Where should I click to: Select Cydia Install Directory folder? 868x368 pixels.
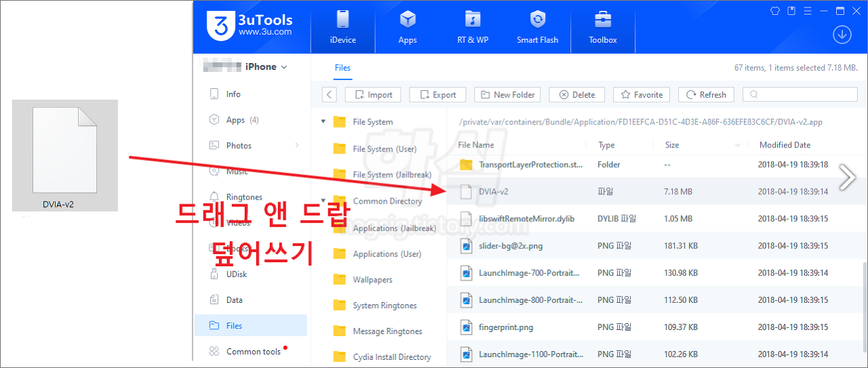click(x=392, y=357)
